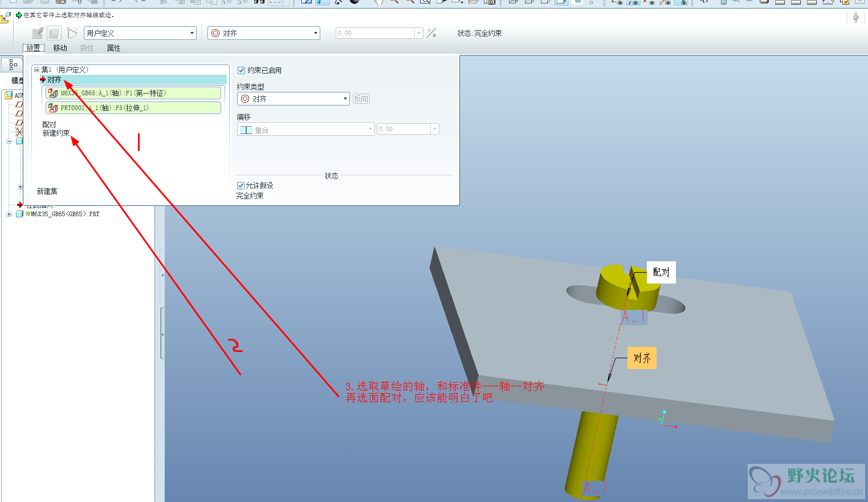
Task: Collapse the 集1 (用户定义) set node
Action: point(36,70)
